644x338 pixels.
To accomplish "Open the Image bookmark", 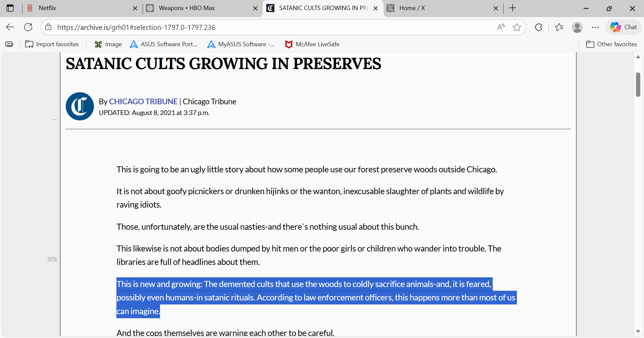I will [108, 44].
